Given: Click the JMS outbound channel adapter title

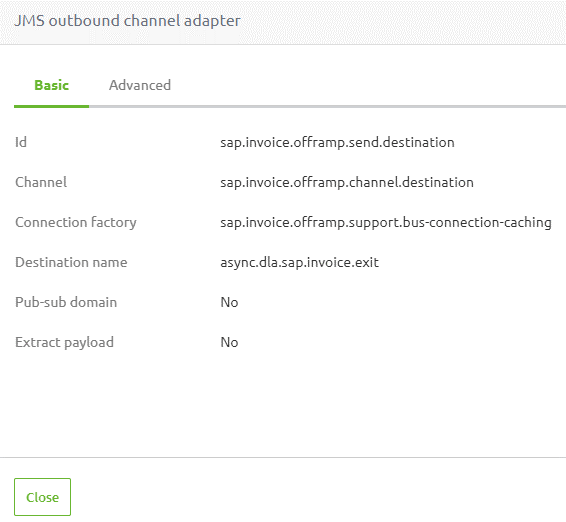Looking at the screenshot, I should (x=127, y=21).
